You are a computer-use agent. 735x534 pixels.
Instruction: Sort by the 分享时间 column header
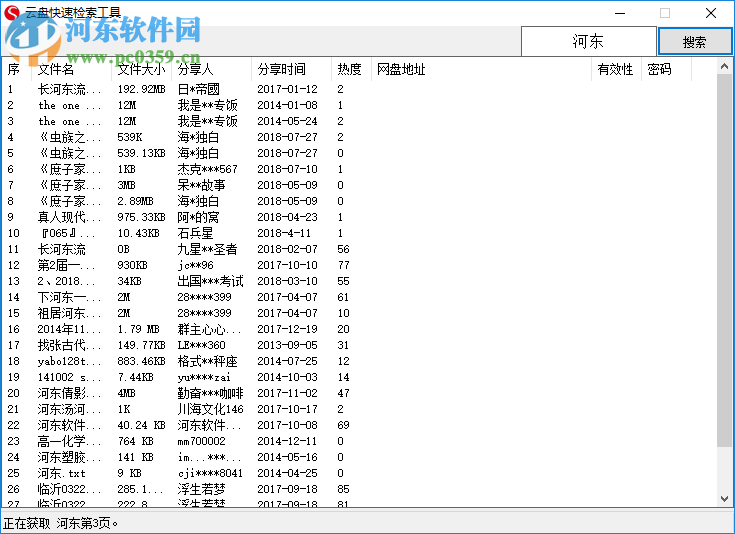click(291, 69)
